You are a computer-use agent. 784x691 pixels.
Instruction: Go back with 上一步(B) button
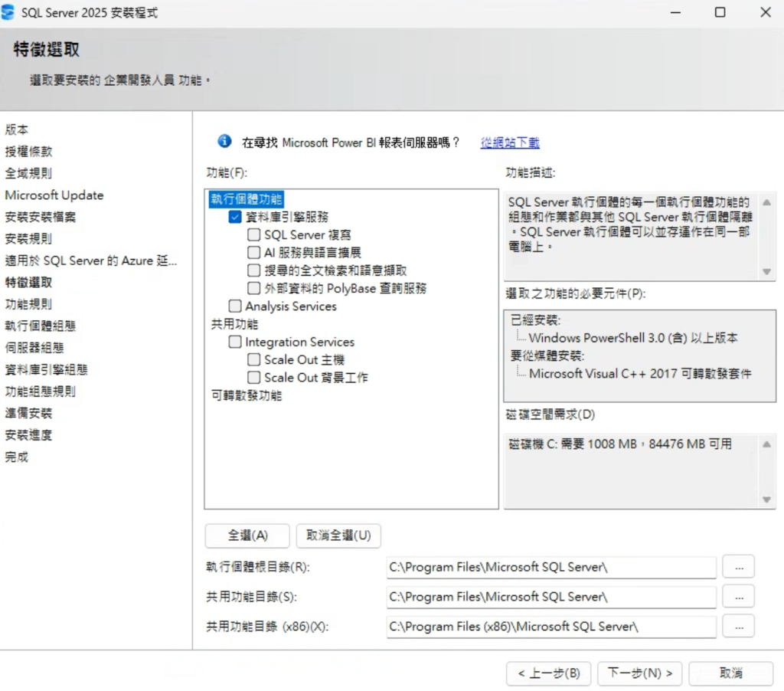[548, 673]
